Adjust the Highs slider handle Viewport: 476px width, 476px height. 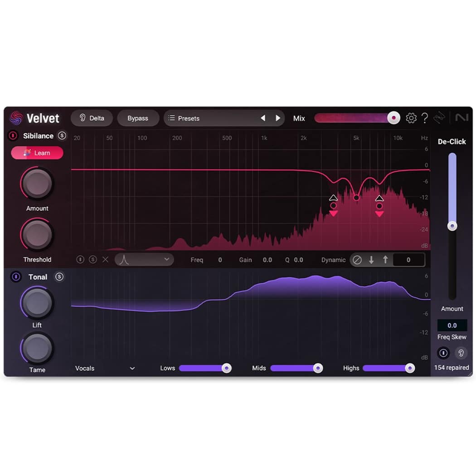click(x=409, y=368)
